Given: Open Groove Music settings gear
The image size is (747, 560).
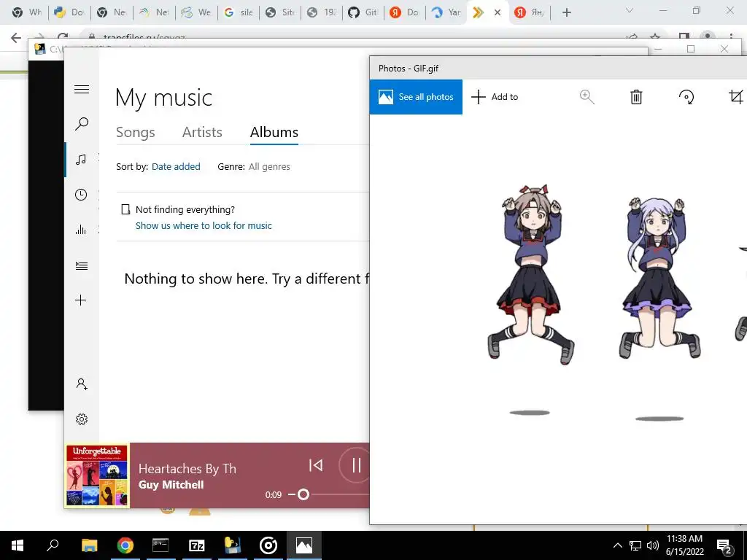Looking at the screenshot, I should coord(82,419).
